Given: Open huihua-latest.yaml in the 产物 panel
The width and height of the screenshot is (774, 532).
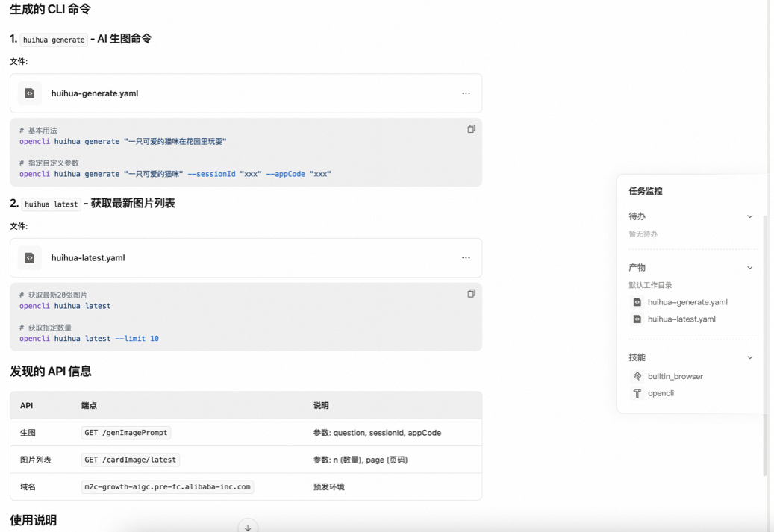Looking at the screenshot, I should coord(682,319).
